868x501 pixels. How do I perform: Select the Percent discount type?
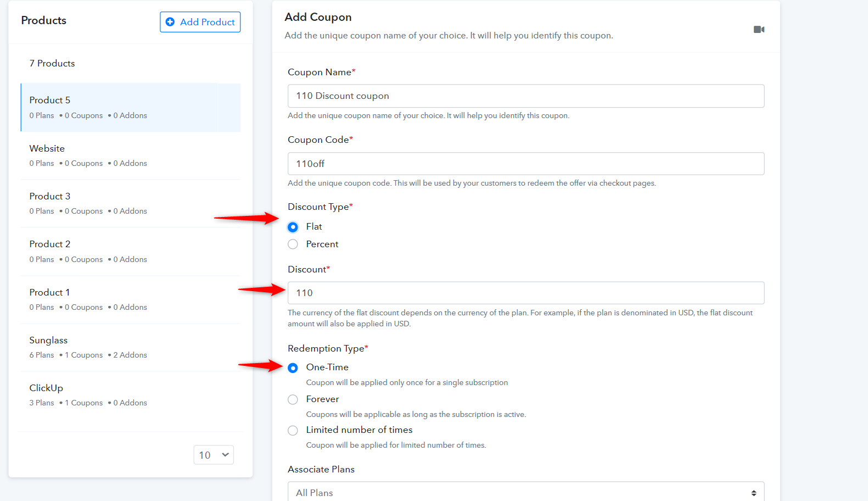click(x=293, y=244)
